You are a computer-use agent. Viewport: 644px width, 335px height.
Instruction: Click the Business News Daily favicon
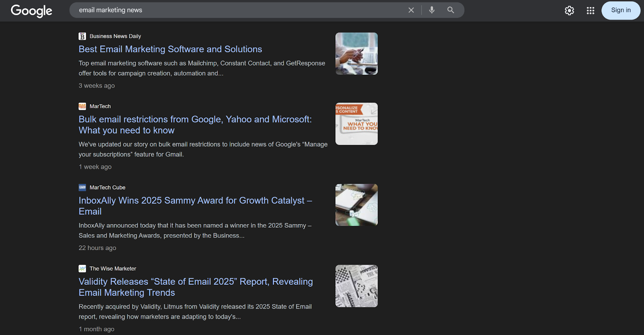(82, 36)
